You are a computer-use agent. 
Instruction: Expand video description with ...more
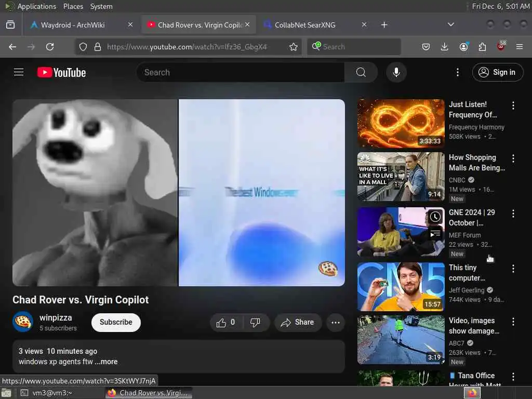106,362
